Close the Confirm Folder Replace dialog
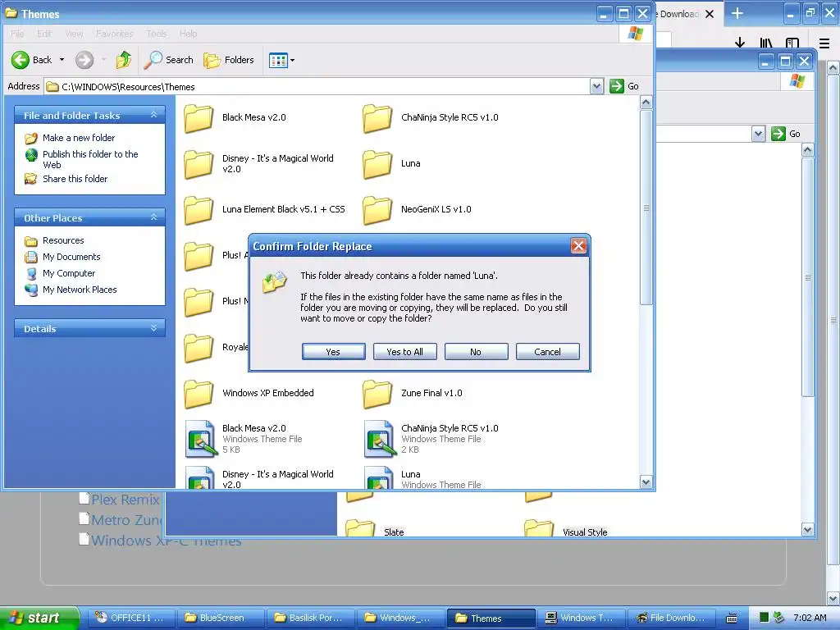Viewport: 840px width, 630px height. pyautogui.click(x=578, y=246)
